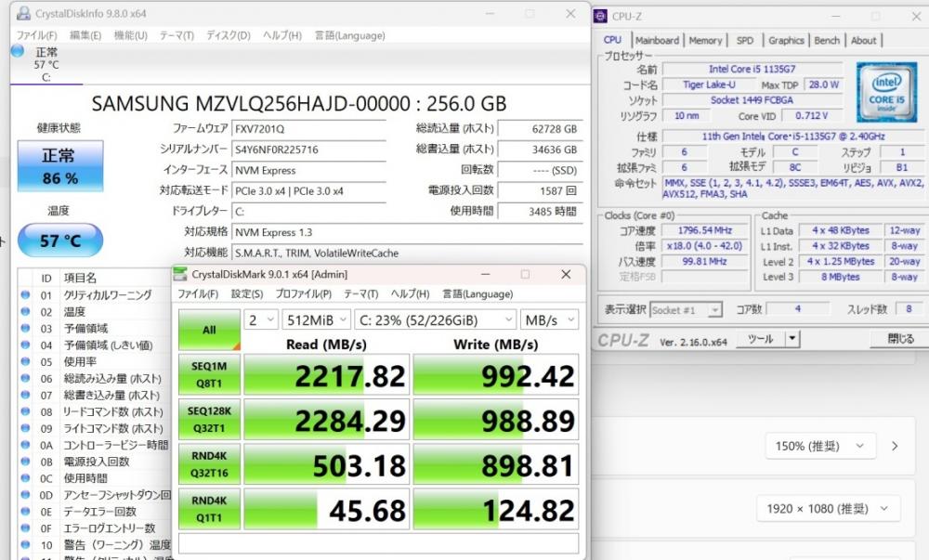
Task: Open CrystalDiskInfo ディスク(D) menu
Action: [229, 35]
